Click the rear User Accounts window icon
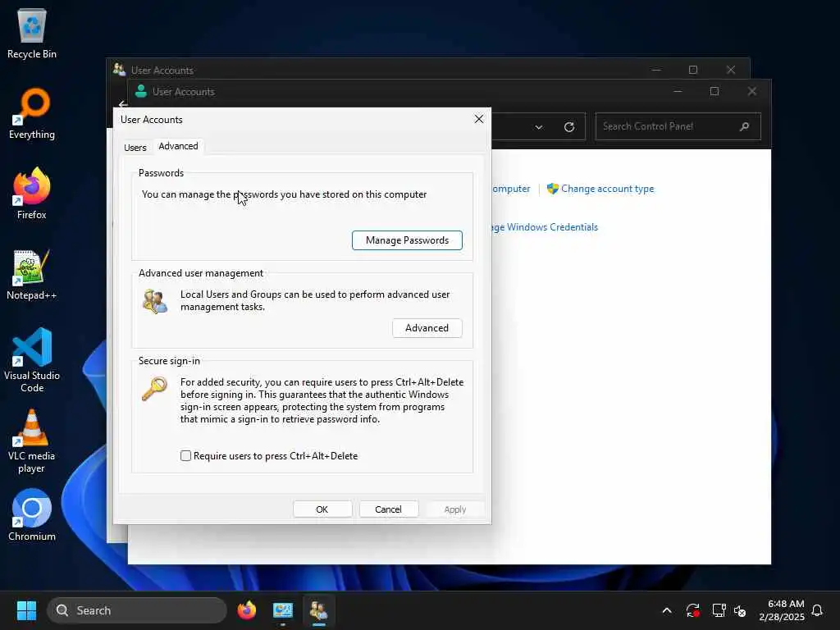 [119, 70]
